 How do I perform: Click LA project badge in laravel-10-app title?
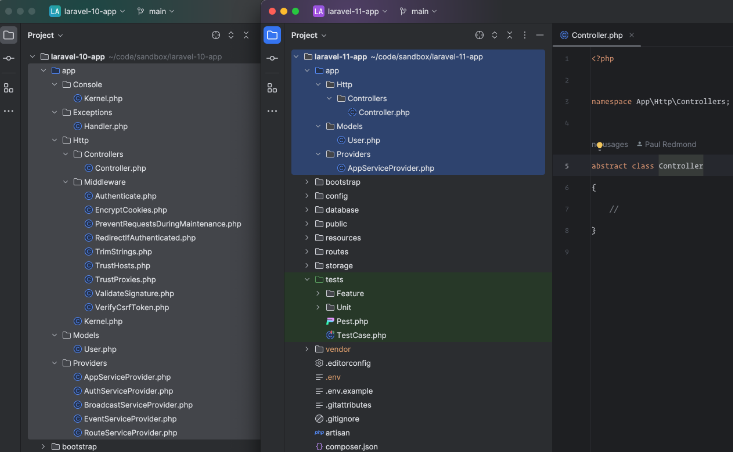pyautogui.click(x=55, y=11)
